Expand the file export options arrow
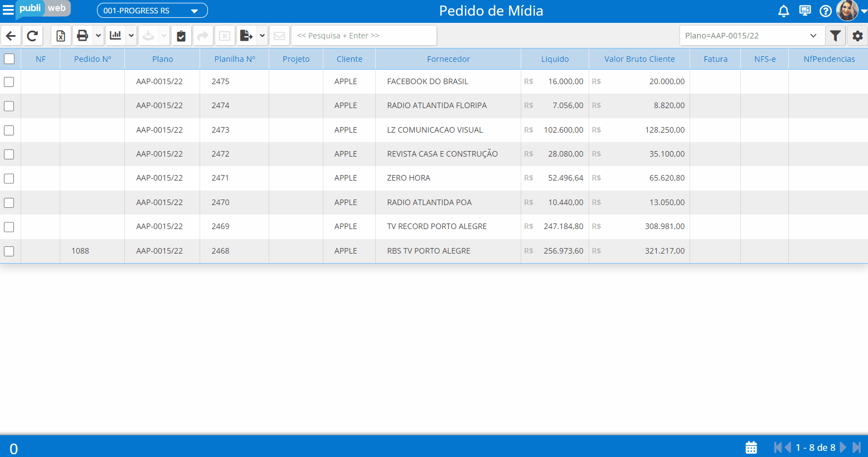The height and width of the screenshot is (457, 868). coord(262,36)
